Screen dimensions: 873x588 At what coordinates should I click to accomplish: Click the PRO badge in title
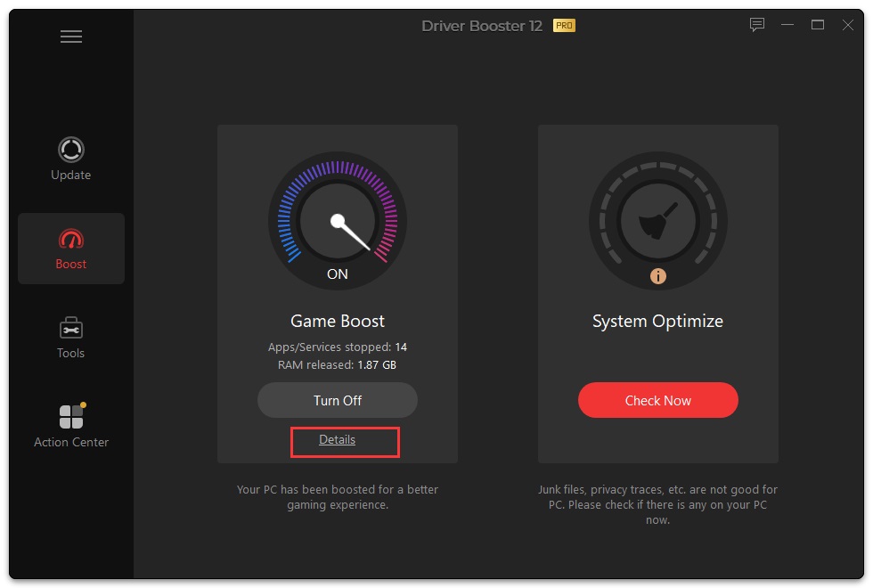point(564,26)
